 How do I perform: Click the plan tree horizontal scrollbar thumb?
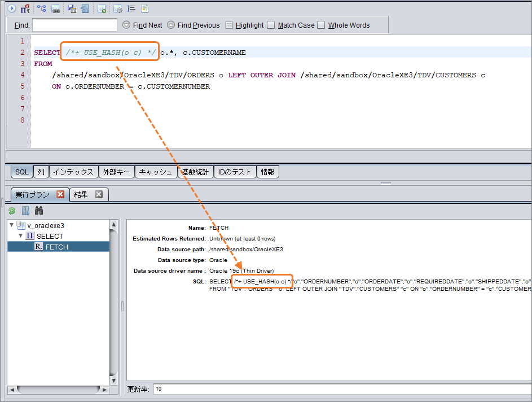(x=58, y=390)
